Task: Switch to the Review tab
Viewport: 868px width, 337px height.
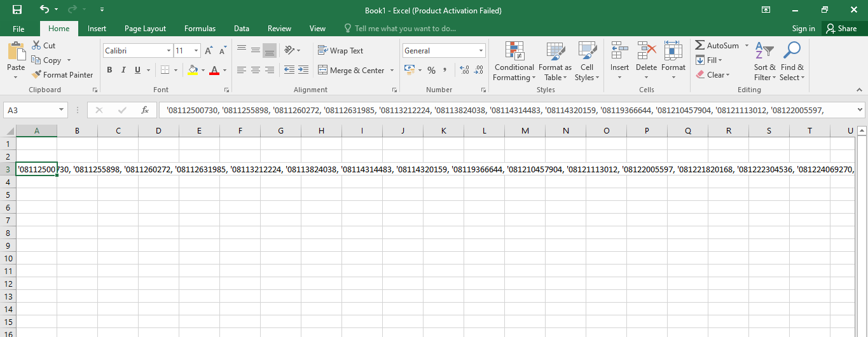Action: 279,29
